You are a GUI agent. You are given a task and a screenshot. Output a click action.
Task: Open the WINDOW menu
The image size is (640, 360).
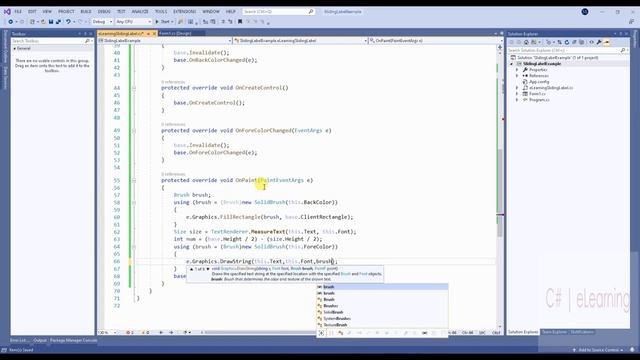(x=211, y=11)
